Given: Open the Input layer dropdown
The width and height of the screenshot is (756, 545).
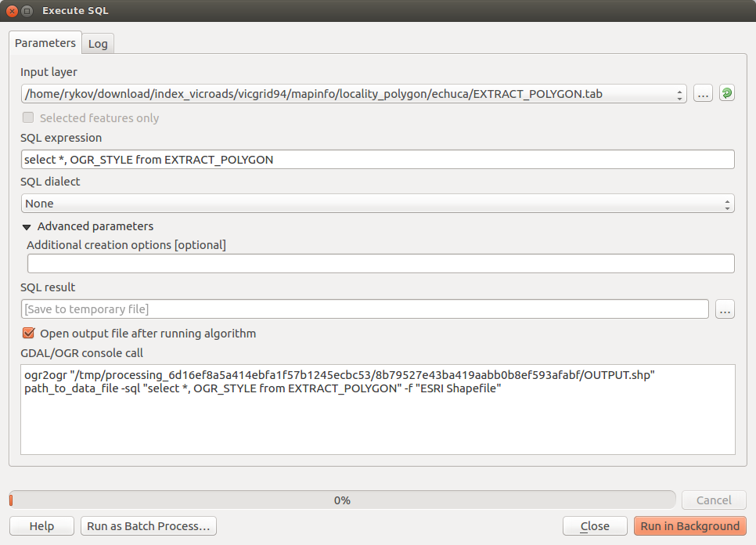Looking at the screenshot, I should tap(354, 94).
